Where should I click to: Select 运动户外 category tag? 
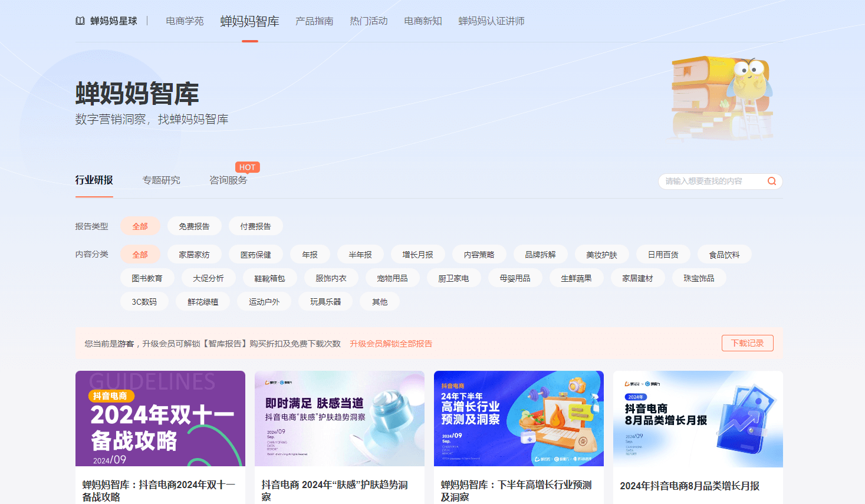[x=265, y=302]
